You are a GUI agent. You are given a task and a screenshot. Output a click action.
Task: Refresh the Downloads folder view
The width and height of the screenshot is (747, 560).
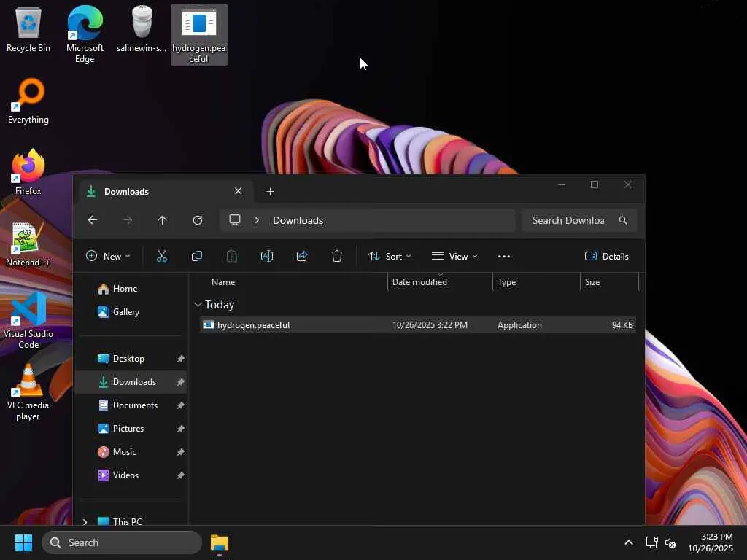coord(198,220)
